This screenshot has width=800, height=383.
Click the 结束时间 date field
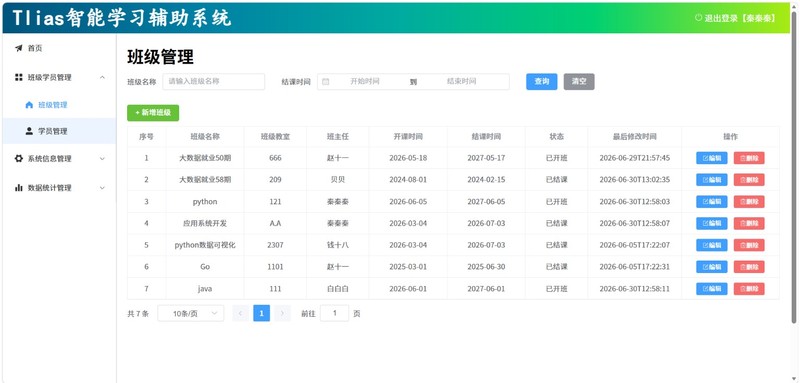(462, 82)
